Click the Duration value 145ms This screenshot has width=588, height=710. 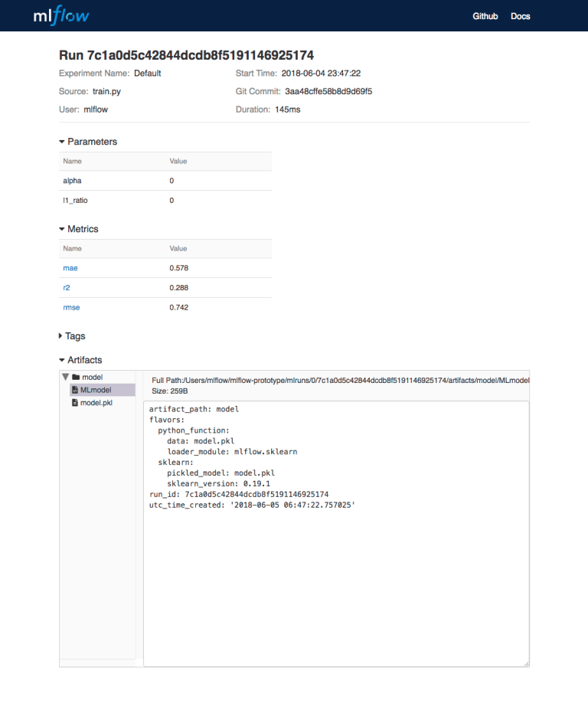click(287, 110)
